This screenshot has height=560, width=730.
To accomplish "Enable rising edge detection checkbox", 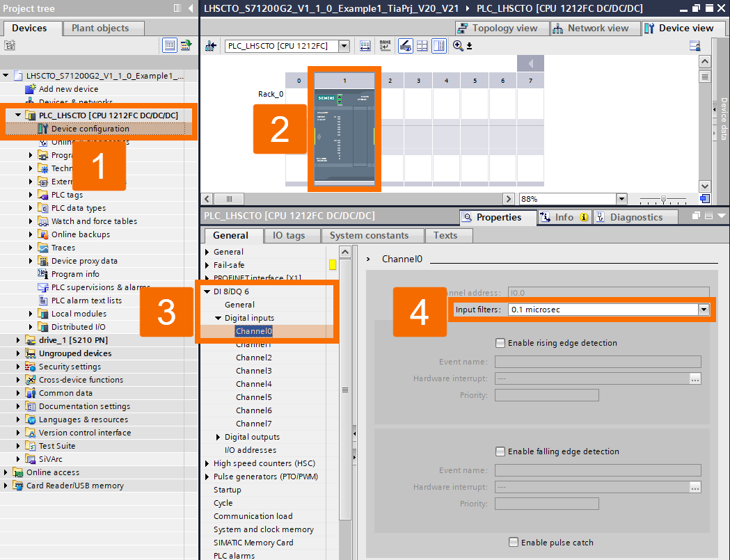I will click(x=500, y=343).
